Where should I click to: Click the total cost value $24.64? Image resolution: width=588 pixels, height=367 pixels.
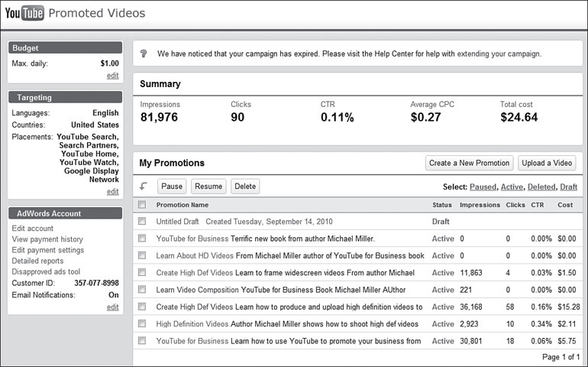[519, 117]
